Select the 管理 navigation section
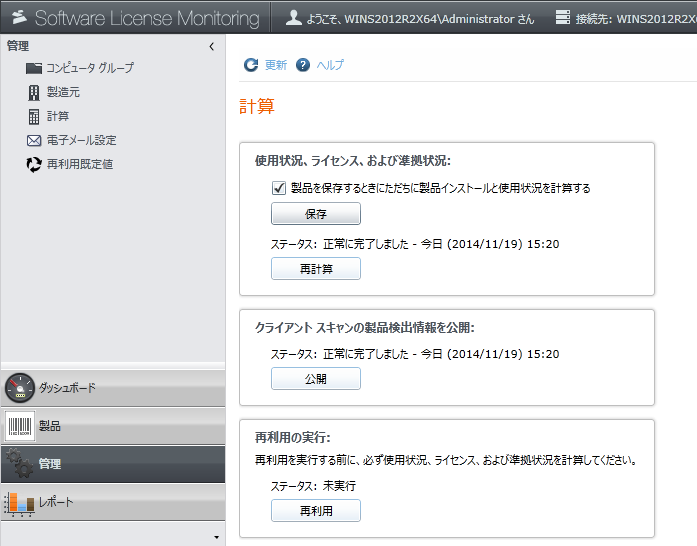Viewport: 697px width, 546px height. 113,464
